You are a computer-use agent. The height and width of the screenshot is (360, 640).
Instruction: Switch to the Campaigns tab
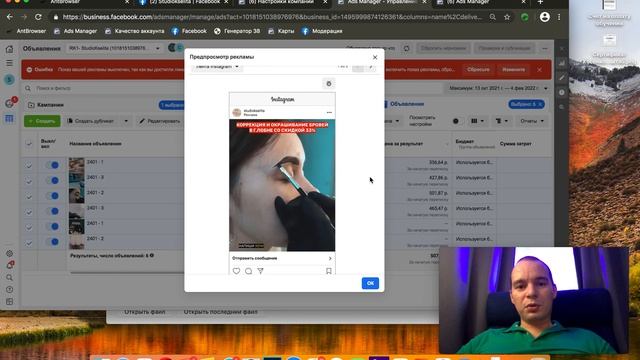tap(51, 105)
